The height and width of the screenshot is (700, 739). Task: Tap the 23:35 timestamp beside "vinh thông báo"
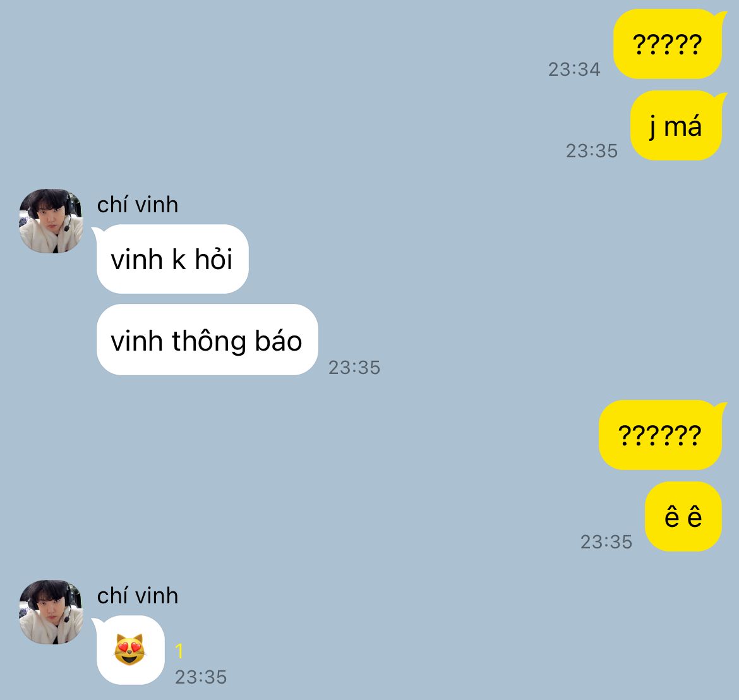pyautogui.click(x=354, y=368)
